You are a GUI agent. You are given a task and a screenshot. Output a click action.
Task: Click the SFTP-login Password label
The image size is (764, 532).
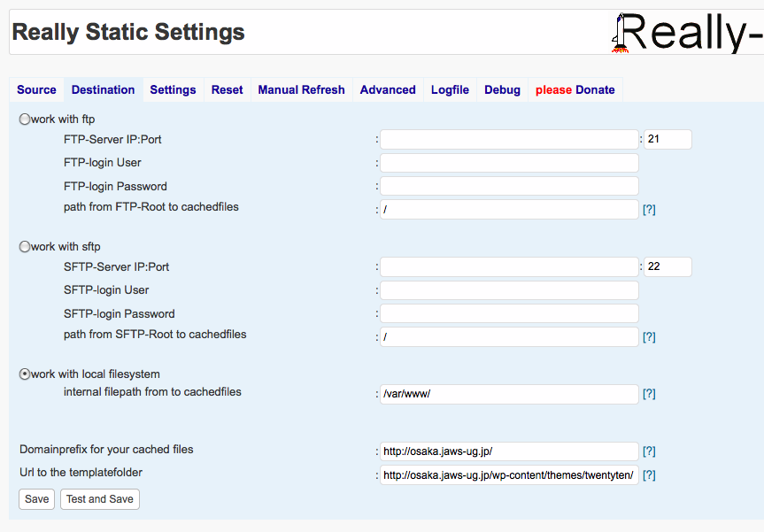coord(119,313)
